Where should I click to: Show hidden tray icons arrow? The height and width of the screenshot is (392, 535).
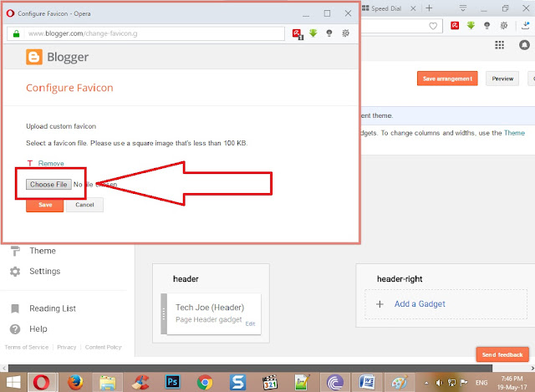[426, 383]
